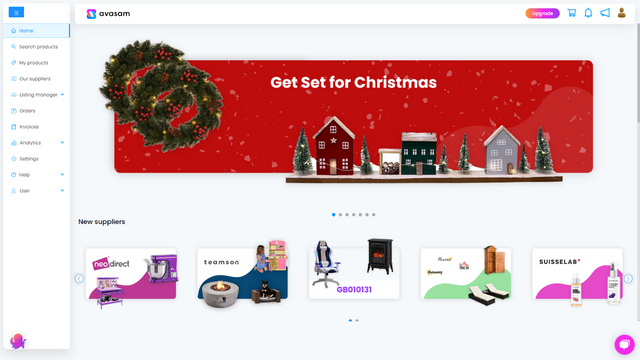Screen dimensions: 640x360
Task: Go to Search products
Action: (x=37, y=47)
